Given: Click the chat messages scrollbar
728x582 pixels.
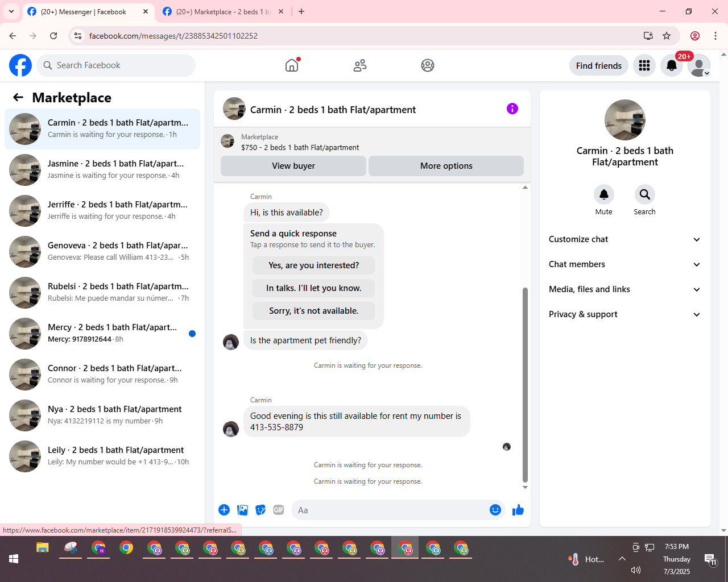Looking at the screenshot, I should tap(525, 384).
